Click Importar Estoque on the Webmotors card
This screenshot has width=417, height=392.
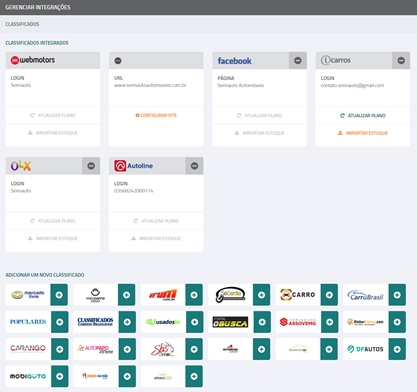[x=53, y=133]
